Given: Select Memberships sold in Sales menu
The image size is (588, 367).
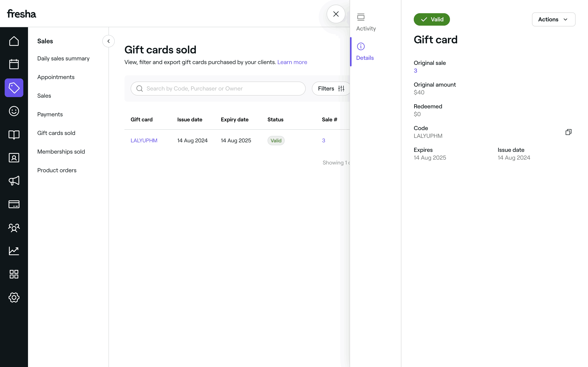Looking at the screenshot, I should click(x=61, y=152).
